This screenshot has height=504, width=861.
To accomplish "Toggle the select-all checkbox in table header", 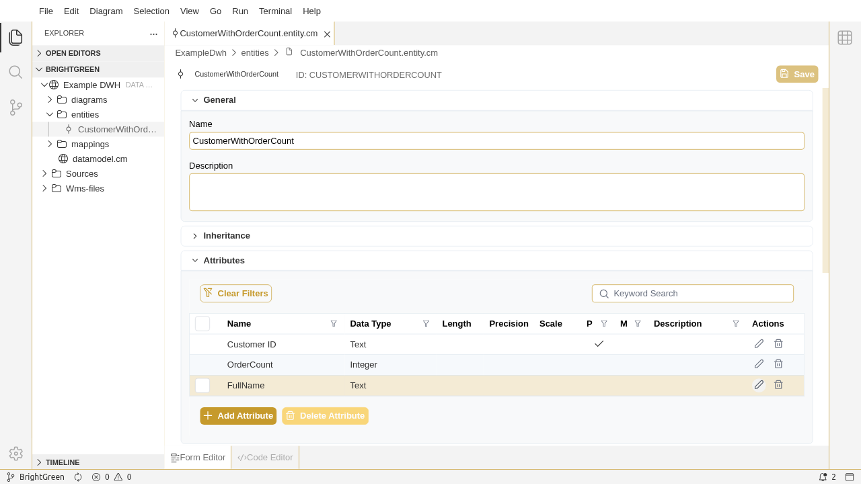I will pyautogui.click(x=202, y=324).
